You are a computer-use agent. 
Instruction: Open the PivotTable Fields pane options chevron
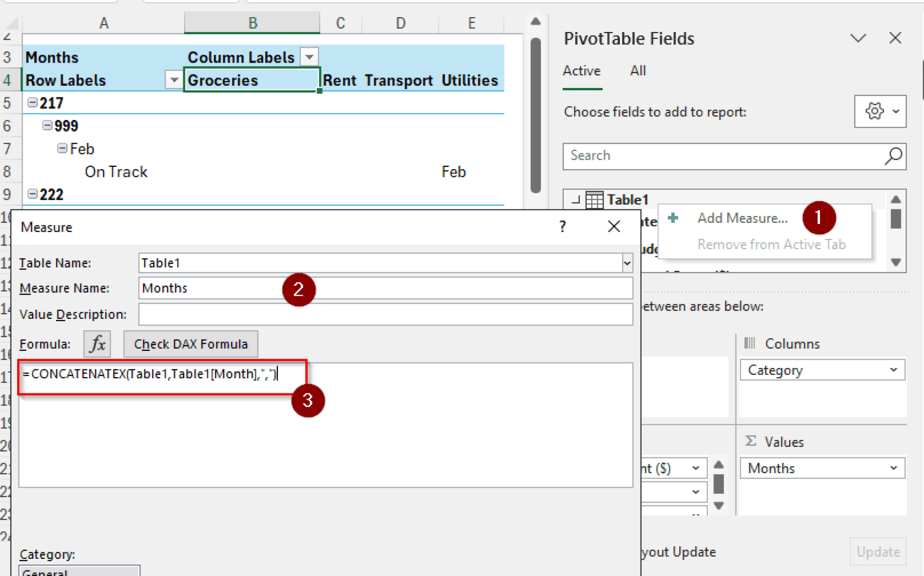point(858,38)
